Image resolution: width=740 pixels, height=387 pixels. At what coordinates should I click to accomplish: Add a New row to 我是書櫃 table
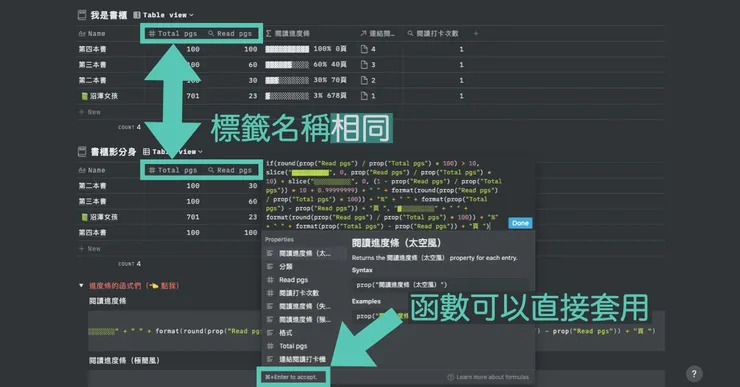coord(90,112)
